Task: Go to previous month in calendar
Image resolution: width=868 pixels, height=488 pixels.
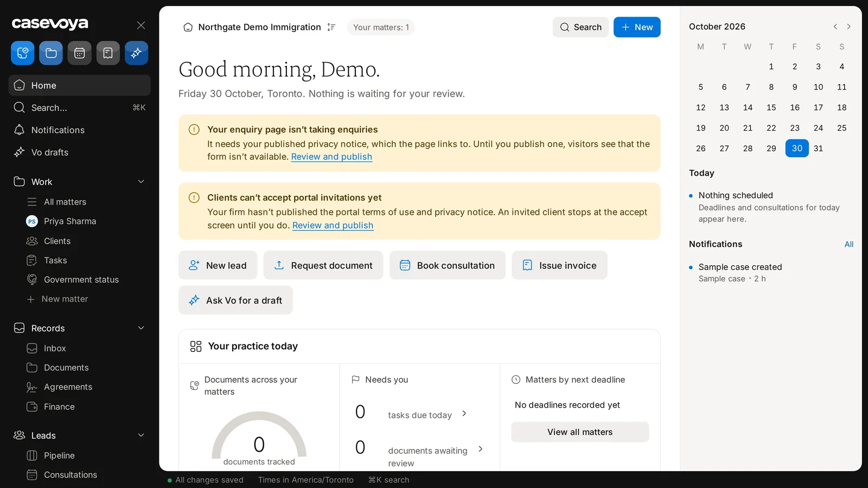Action: (x=835, y=27)
